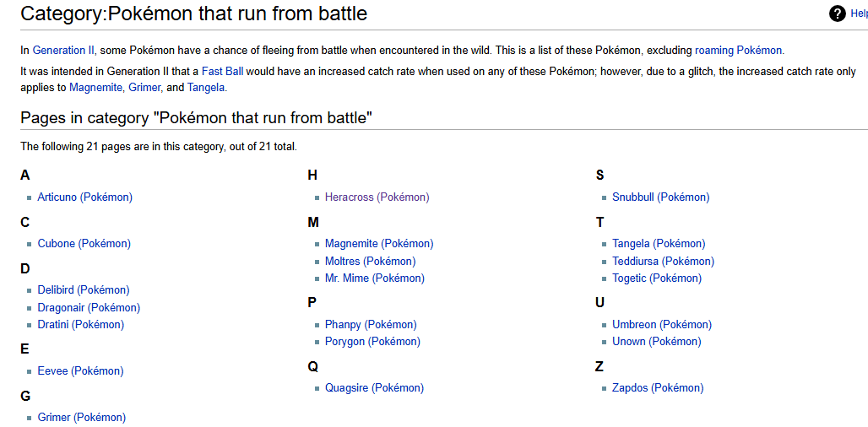Open the visited Heracross (Pokémon) link

pyautogui.click(x=377, y=197)
